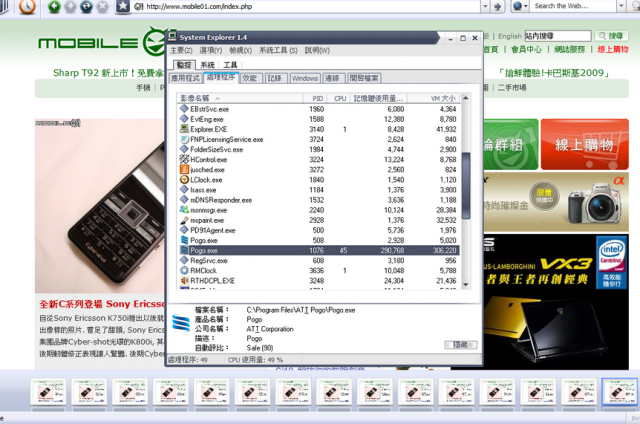Image resolution: width=640 pixels, height=424 pixels.
Task: Select the 連線 sub-tab
Action: click(x=332, y=78)
